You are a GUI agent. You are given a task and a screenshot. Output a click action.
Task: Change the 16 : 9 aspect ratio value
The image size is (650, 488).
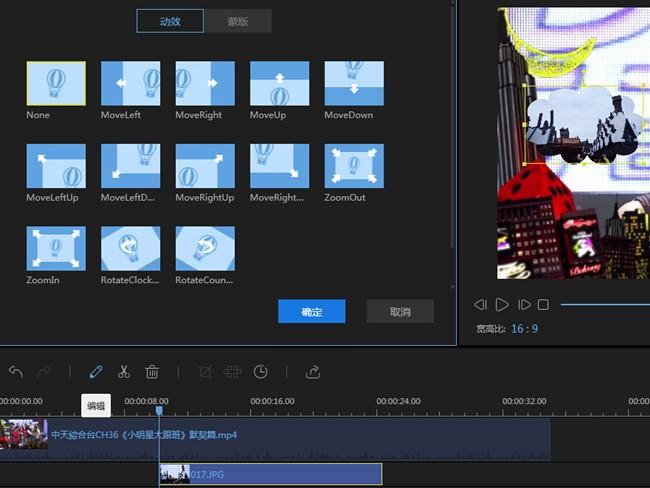coord(524,329)
